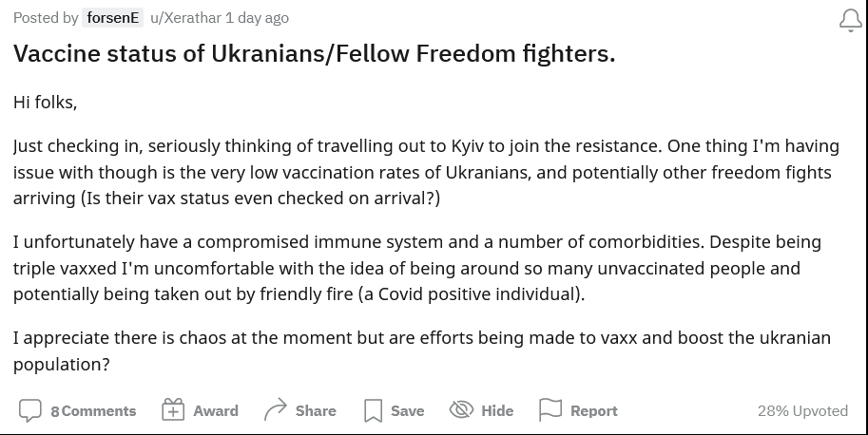Open the "8 Comments" link
The image size is (868, 435).
(x=93, y=411)
